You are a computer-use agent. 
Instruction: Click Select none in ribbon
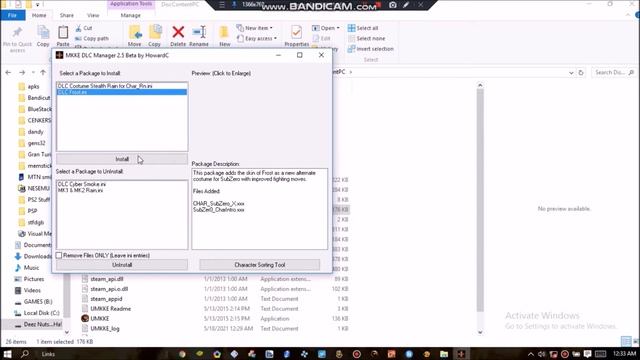[367, 38]
